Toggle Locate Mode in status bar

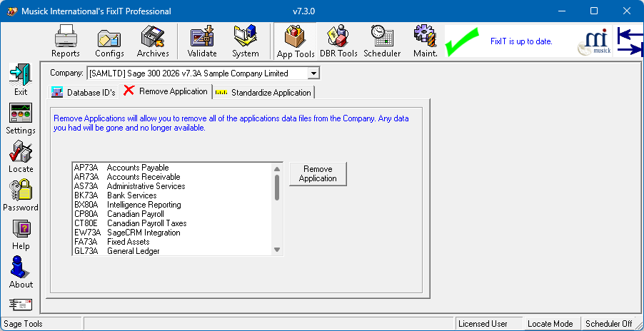click(x=550, y=324)
